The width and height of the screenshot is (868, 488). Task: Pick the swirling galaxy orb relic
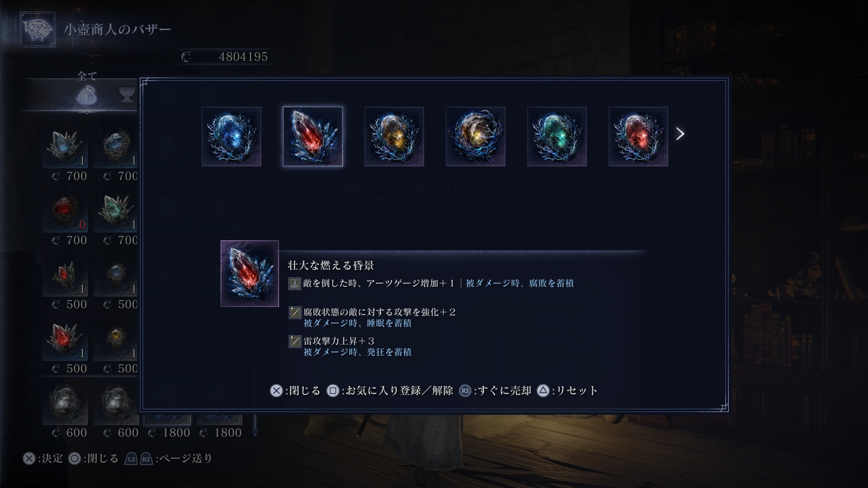coord(475,136)
